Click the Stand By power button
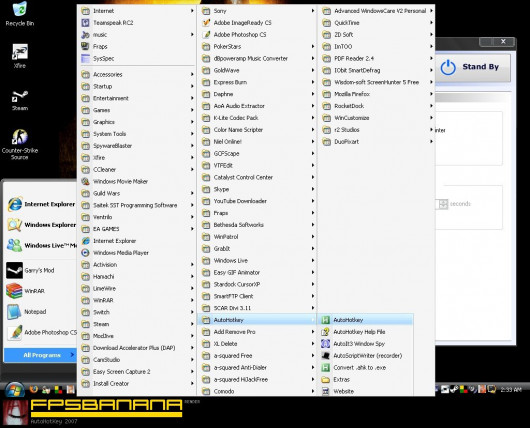This screenshot has height=428, width=530. coord(473,67)
